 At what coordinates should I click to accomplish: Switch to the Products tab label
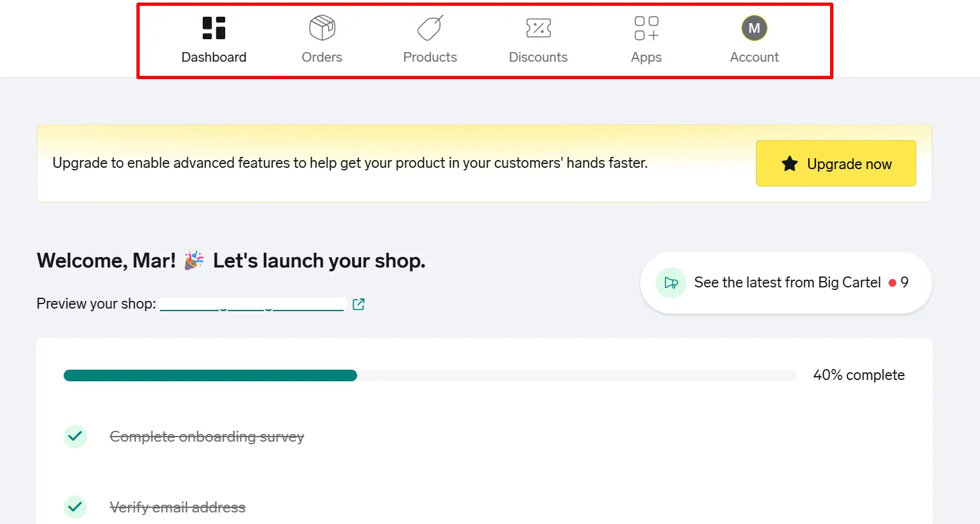(430, 57)
